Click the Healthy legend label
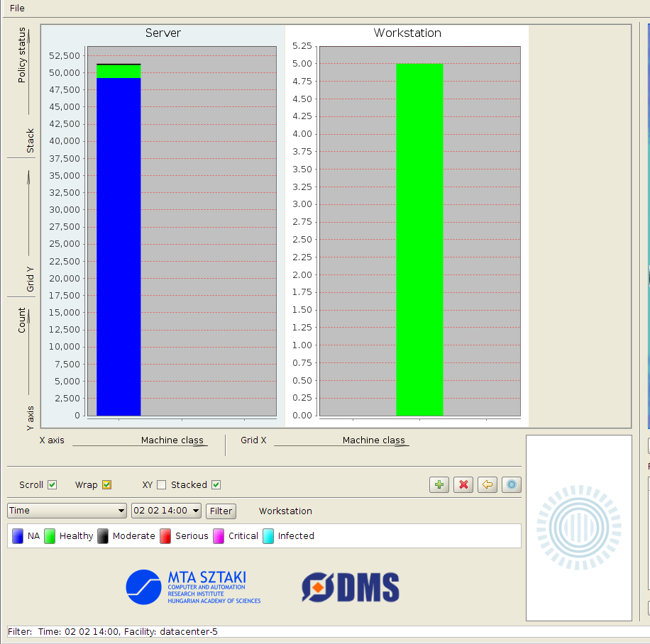The height and width of the screenshot is (644, 650). coord(76,535)
